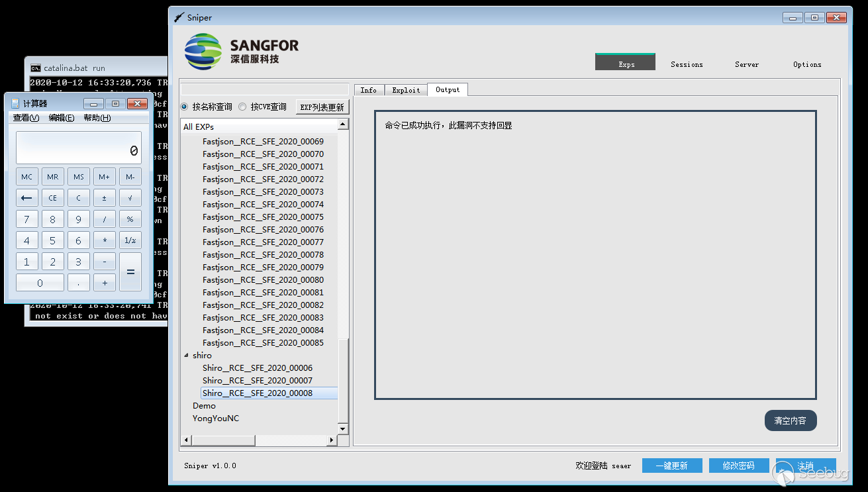868x492 pixels.
Task: Select the 按名称查询 radio button
Action: coord(184,107)
